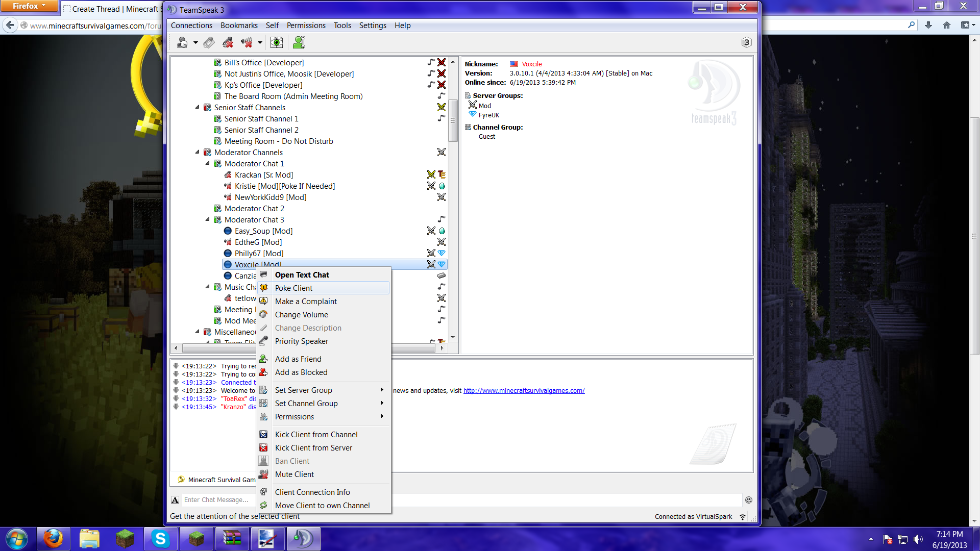The width and height of the screenshot is (980, 551).
Task: Open the minecraftsurvivalgames.com link in chat
Action: coord(524,391)
